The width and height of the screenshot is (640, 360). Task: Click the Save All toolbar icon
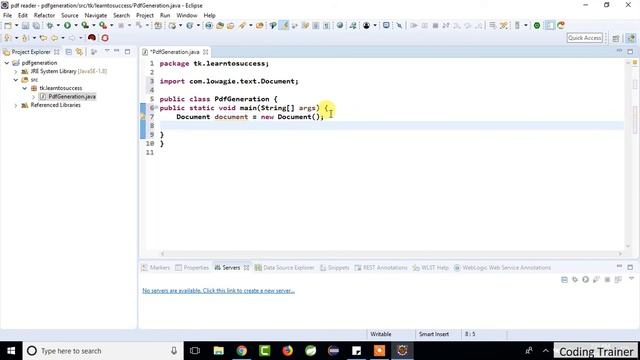click(x=36, y=26)
